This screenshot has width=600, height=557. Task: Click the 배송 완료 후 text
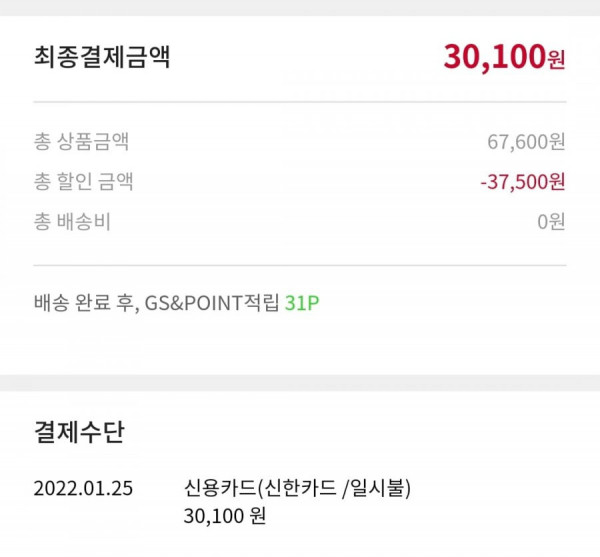coord(84,303)
